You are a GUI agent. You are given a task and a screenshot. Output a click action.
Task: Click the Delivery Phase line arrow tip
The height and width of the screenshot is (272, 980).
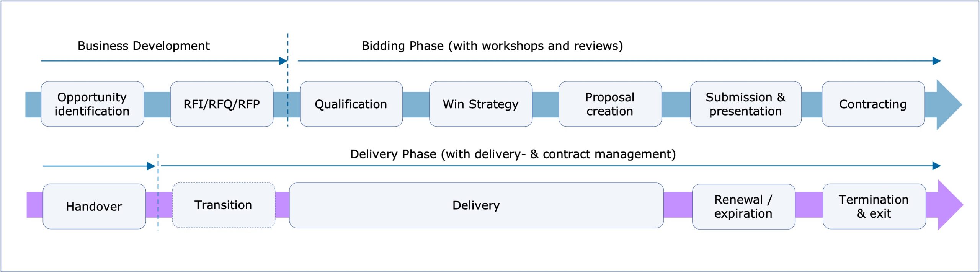tap(936, 166)
